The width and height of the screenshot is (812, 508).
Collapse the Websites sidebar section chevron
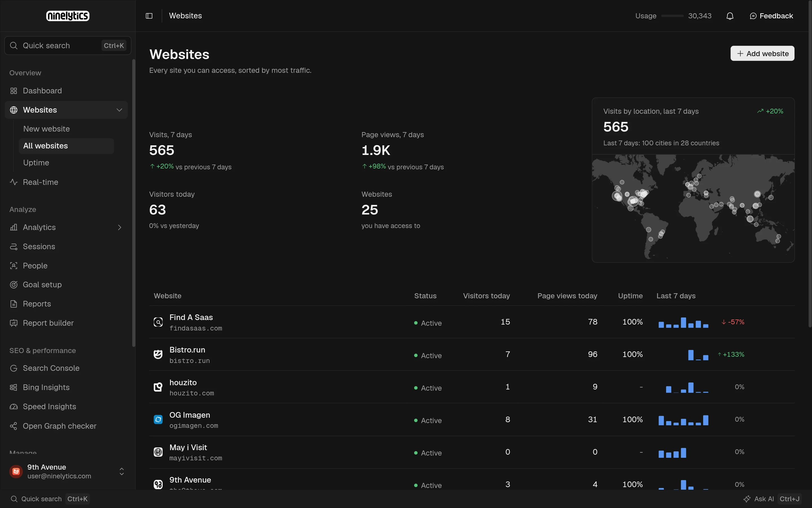coord(119,110)
